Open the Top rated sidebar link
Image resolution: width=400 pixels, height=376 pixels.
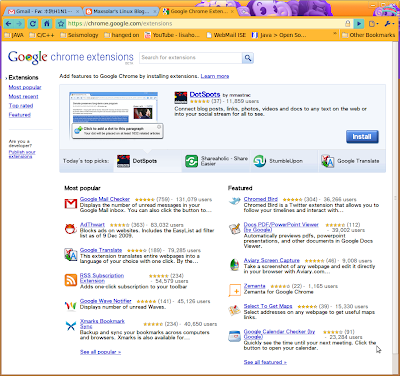tap(21, 106)
